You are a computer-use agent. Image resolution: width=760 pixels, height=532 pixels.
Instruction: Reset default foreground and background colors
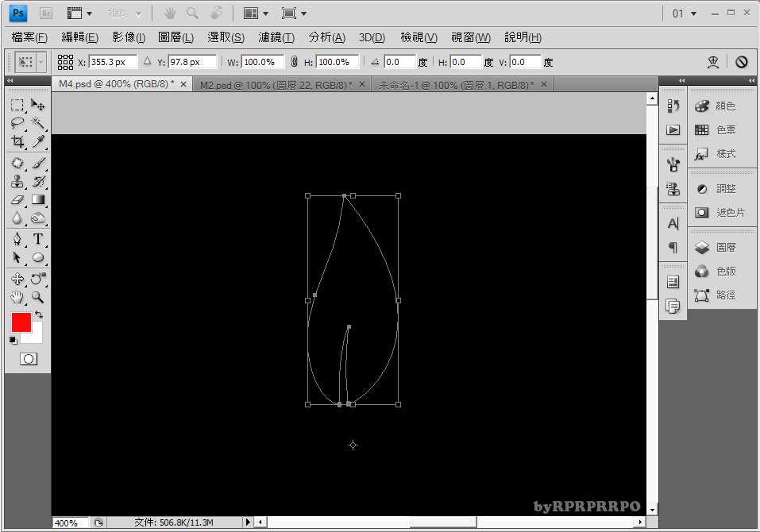pos(13,341)
